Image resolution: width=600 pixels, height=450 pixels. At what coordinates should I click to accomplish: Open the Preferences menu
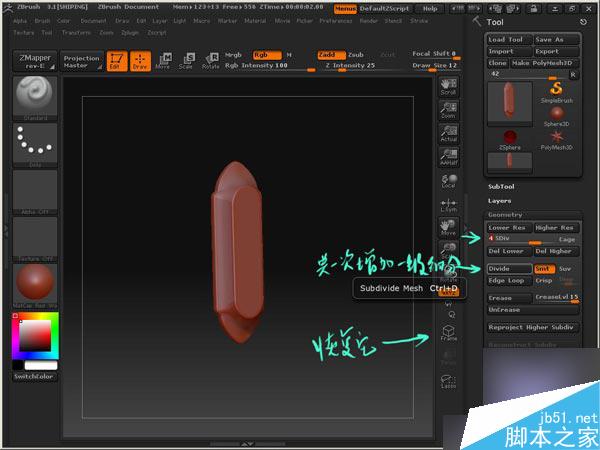(336, 21)
